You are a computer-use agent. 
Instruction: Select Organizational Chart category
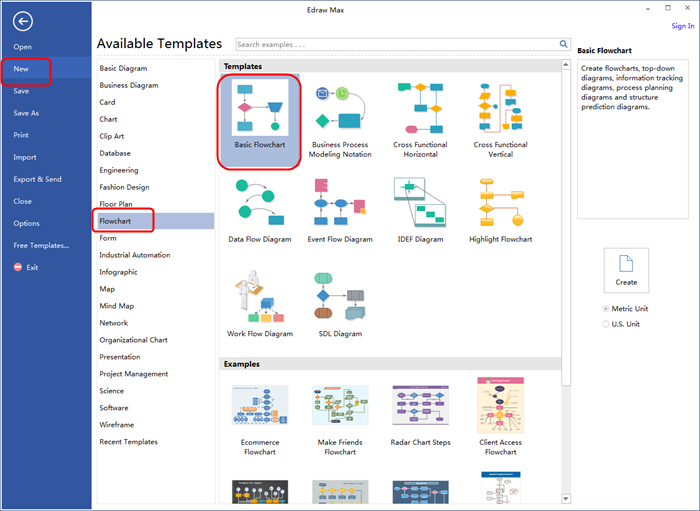click(x=133, y=340)
